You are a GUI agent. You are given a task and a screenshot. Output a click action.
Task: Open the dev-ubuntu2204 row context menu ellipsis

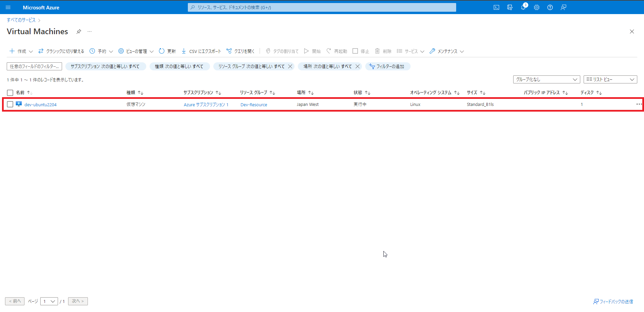[639, 104]
